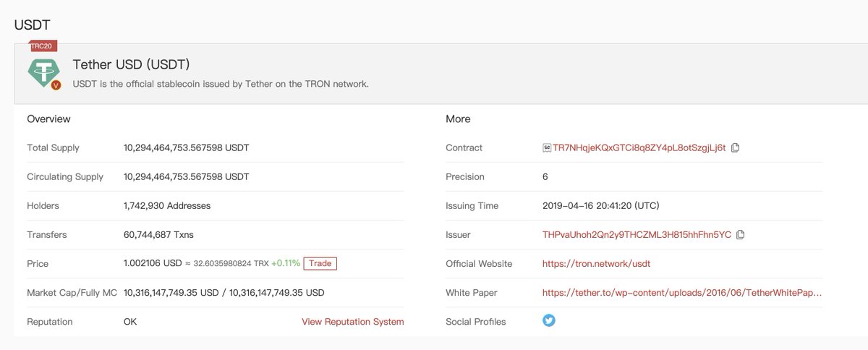The height and width of the screenshot is (350, 868).
Task: Click the More section heading
Action: [458, 119]
